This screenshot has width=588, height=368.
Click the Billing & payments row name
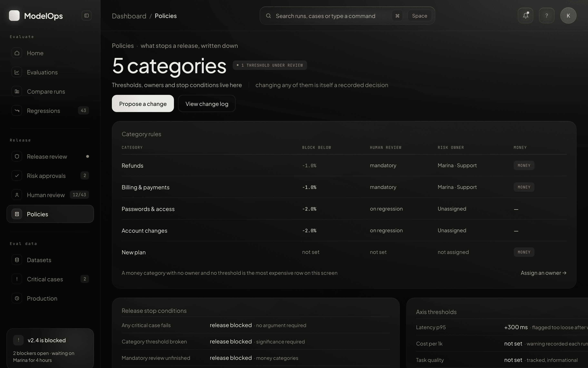click(145, 187)
